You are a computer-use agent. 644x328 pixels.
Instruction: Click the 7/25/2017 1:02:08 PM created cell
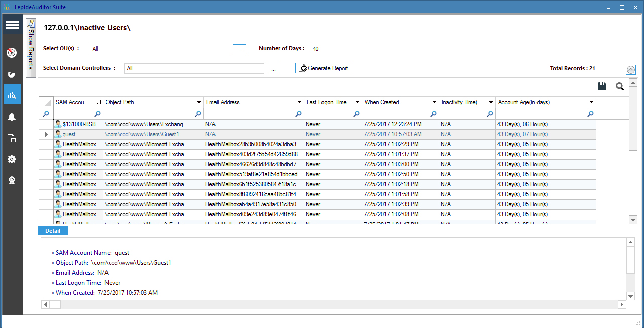point(400,214)
